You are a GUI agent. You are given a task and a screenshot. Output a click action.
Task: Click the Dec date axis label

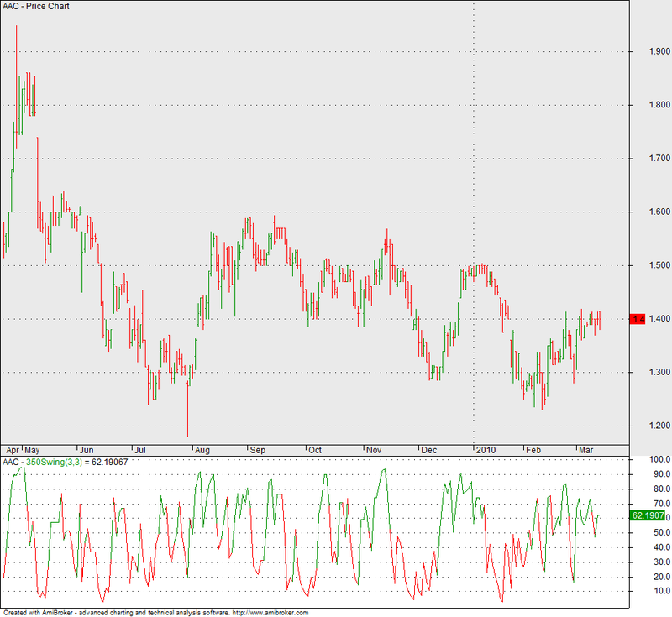[429, 450]
